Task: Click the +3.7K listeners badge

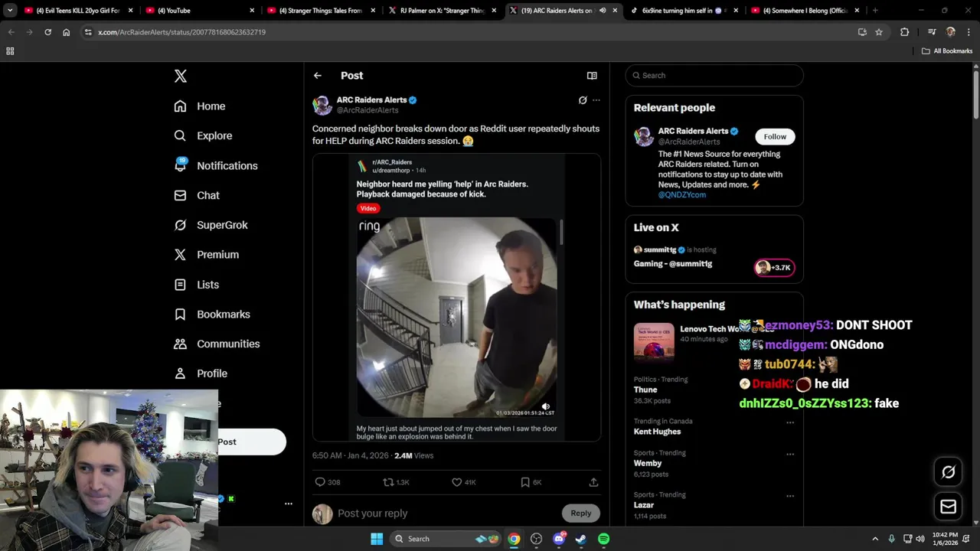Action: click(x=774, y=268)
